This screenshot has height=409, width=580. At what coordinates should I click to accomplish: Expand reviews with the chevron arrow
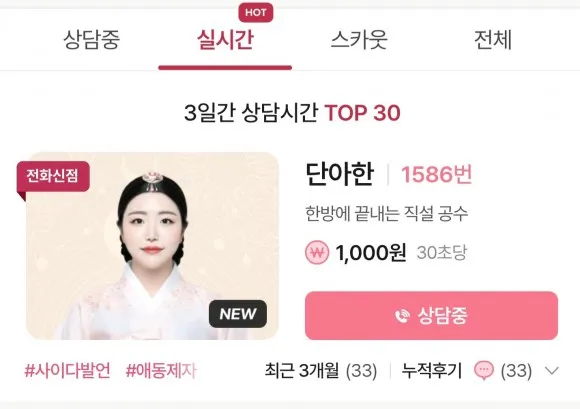(552, 371)
